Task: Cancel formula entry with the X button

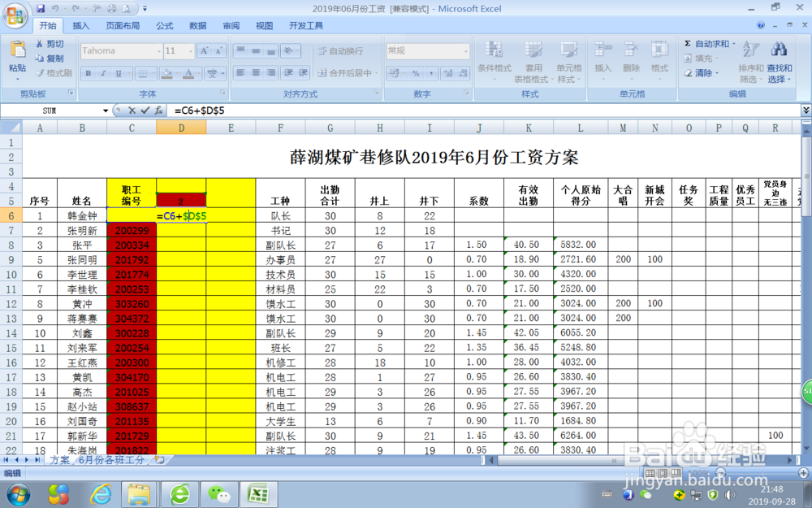Action: [x=131, y=111]
